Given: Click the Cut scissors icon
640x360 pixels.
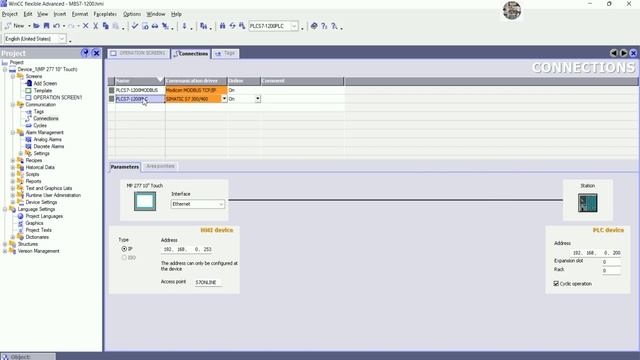Looking at the screenshot, I should (96, 26).
